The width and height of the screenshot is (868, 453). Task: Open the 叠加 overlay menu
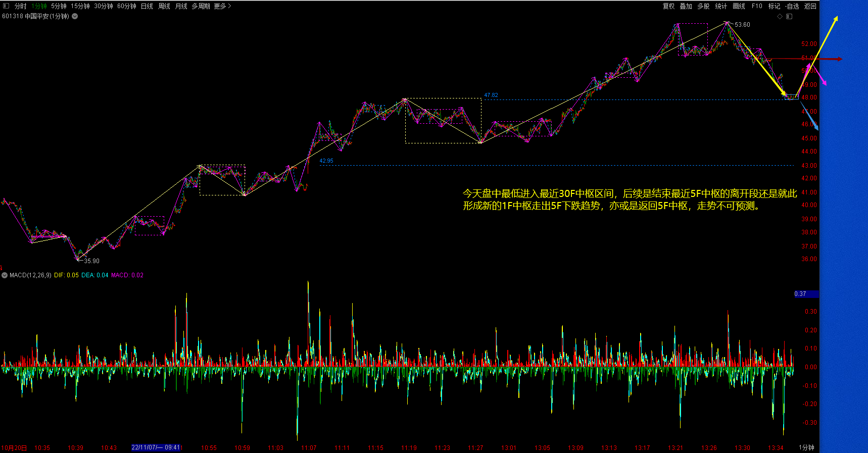tap(686, 6)
